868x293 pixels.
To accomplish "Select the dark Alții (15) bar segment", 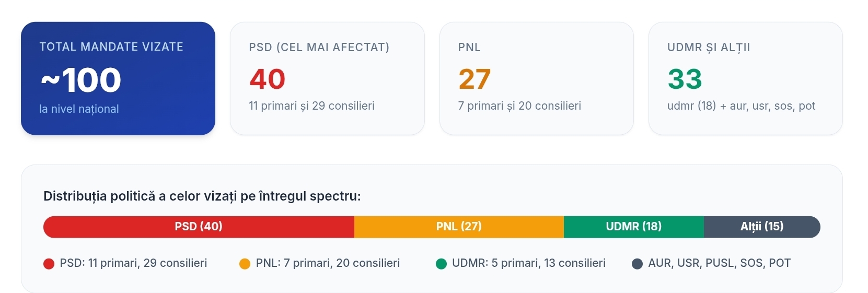I will click(x=762, y=227).
